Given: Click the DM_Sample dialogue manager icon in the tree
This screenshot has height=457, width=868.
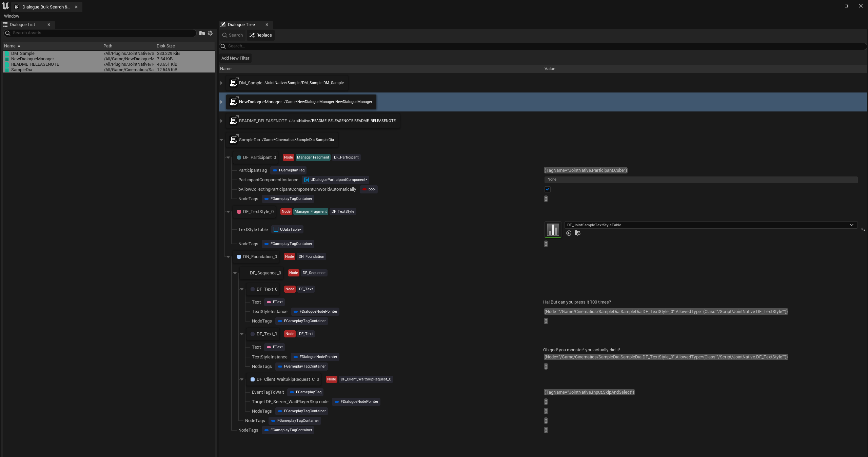Looking at the screenshot, I should point(234,83).
